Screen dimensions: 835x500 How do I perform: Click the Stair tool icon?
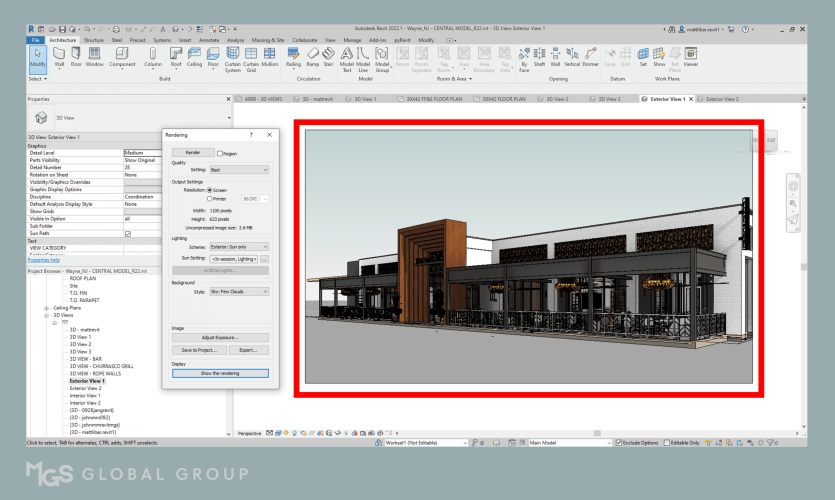329,55
